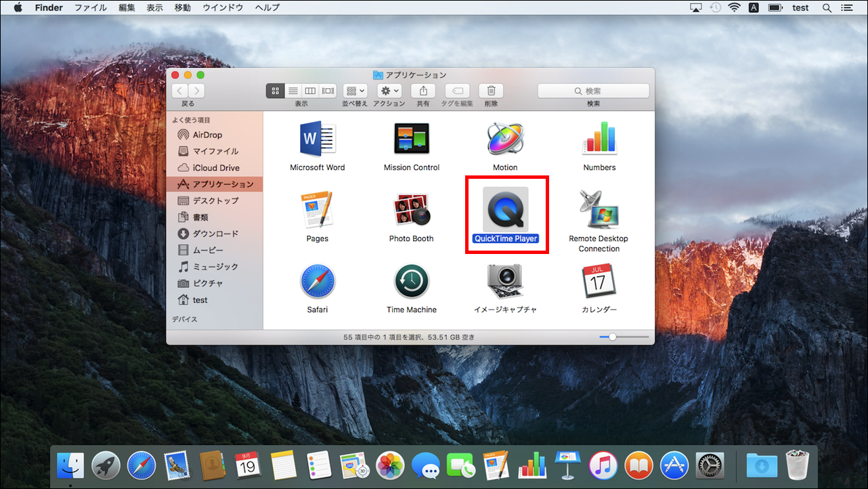Screen dimensions: 868x489
Task: Open ミュージック in the sidebar
Action: 215,267
